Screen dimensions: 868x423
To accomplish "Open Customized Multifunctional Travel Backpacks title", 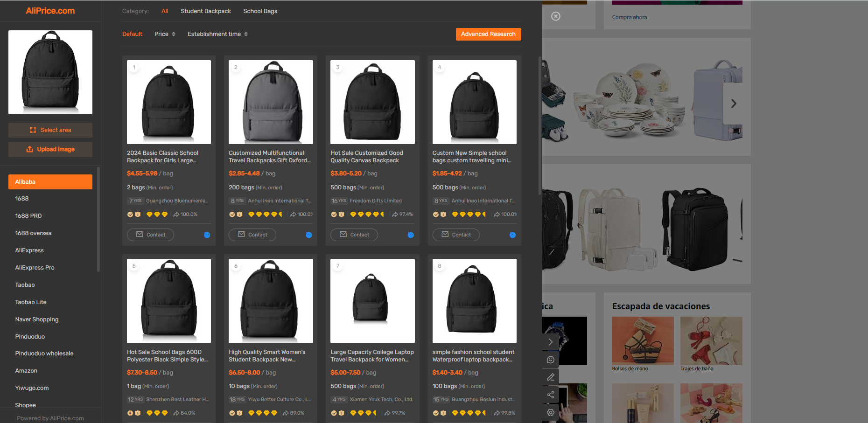I will click(x=270, y=157).
